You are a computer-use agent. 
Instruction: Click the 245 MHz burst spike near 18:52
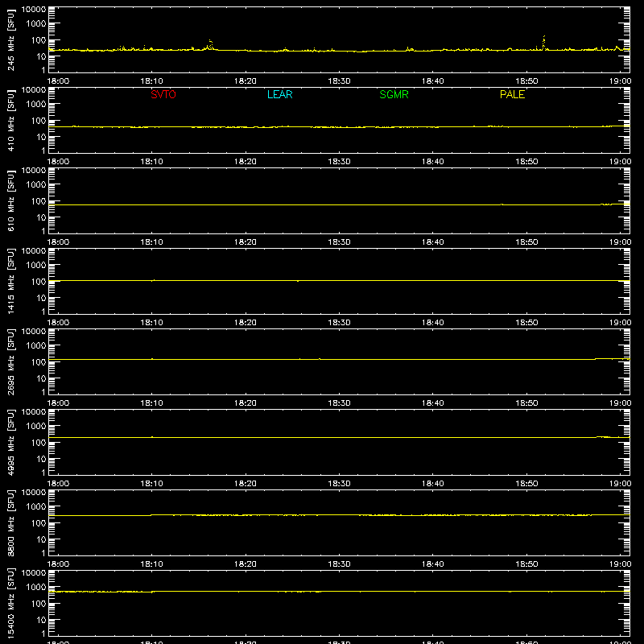click(544, 43)
